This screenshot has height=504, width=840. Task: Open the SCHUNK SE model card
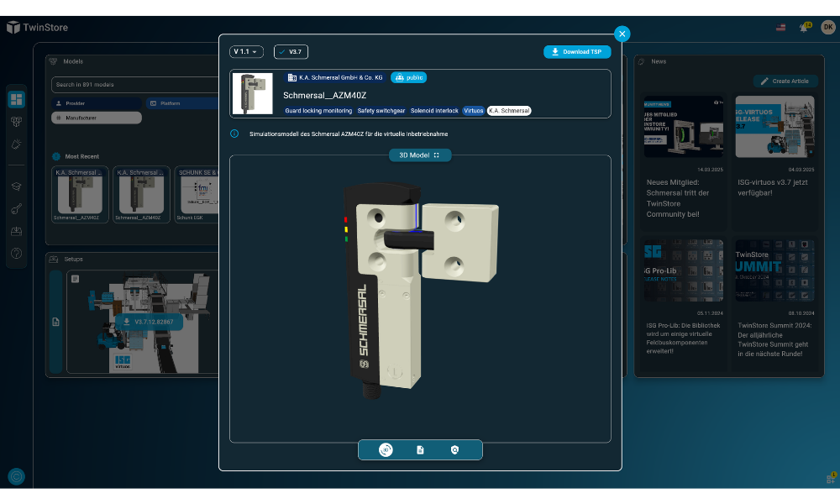tap(197, 194)
